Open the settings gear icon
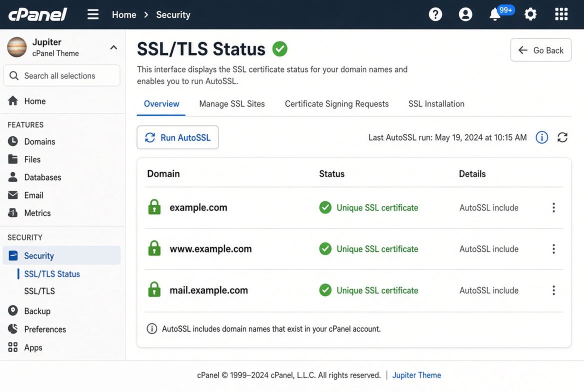Screen dimensions: 584x392 (x=530, y=14)
